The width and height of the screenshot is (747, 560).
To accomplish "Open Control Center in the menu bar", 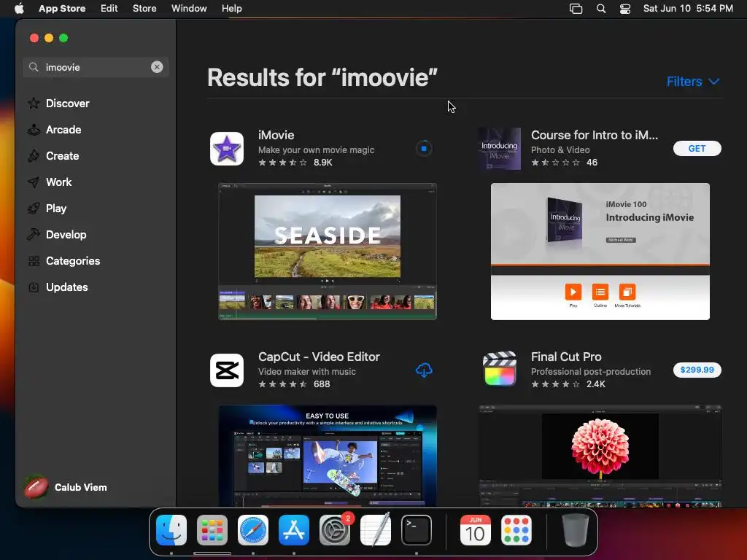I will coord(625,9).
